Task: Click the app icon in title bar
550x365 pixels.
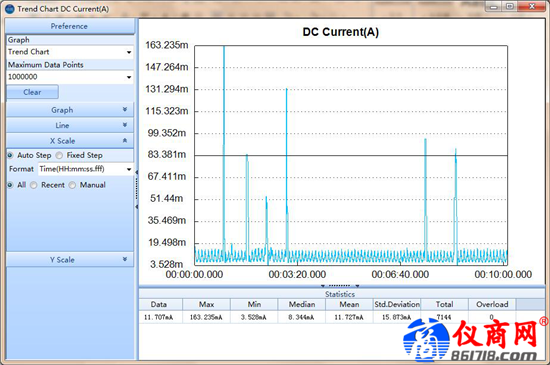Action: (9, 9)
